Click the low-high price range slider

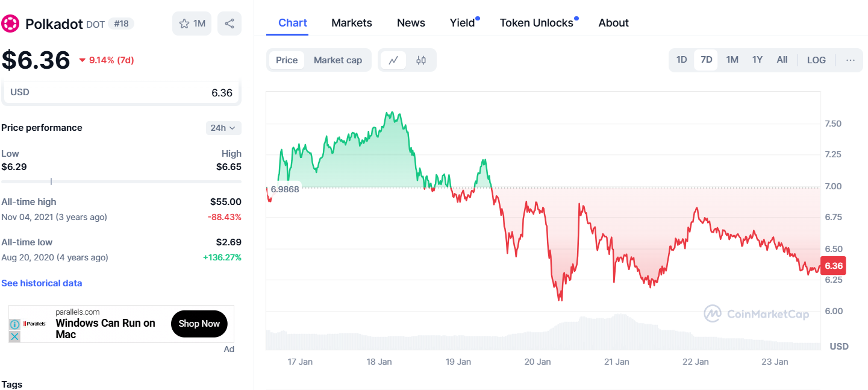121,181
